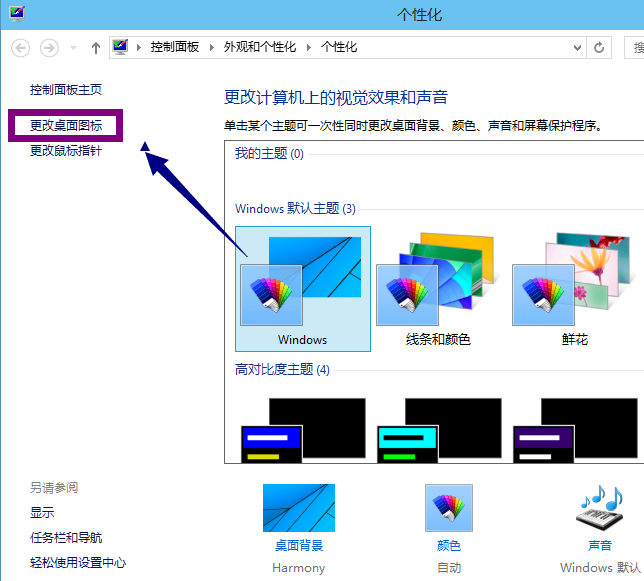Viewport: 644px width, 581px height.
Task: Apply the 线条和颜色 theme
Action: pos(438,288)
